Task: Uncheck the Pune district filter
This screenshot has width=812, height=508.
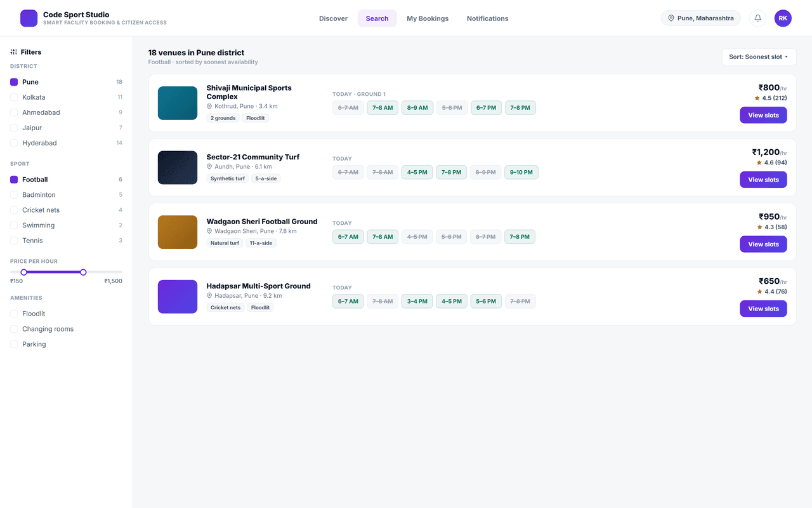Action: (x=14, y=82)
